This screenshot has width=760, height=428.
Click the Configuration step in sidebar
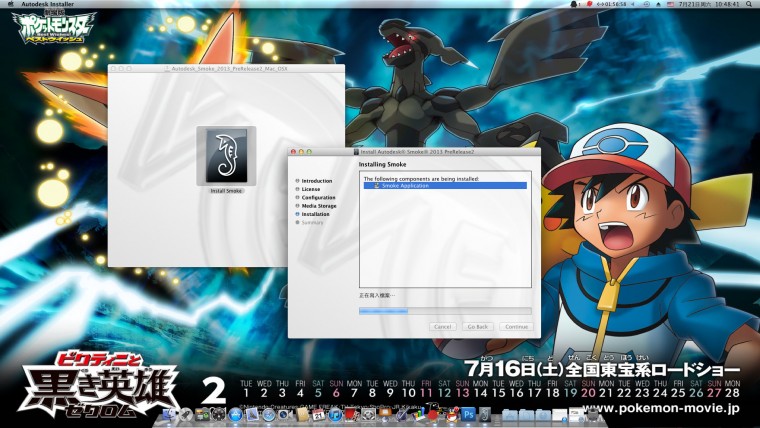318,198
